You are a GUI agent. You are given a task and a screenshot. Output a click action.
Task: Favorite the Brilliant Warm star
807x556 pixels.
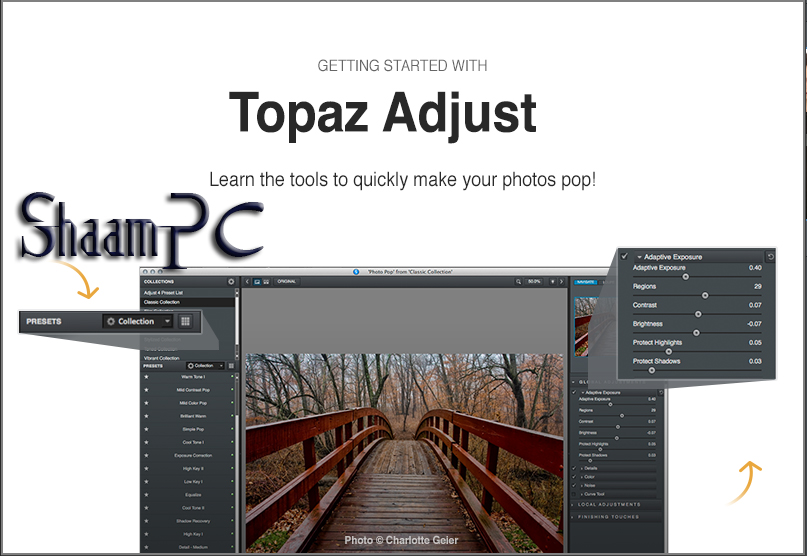pyautogui.click(x=146, y=416)
